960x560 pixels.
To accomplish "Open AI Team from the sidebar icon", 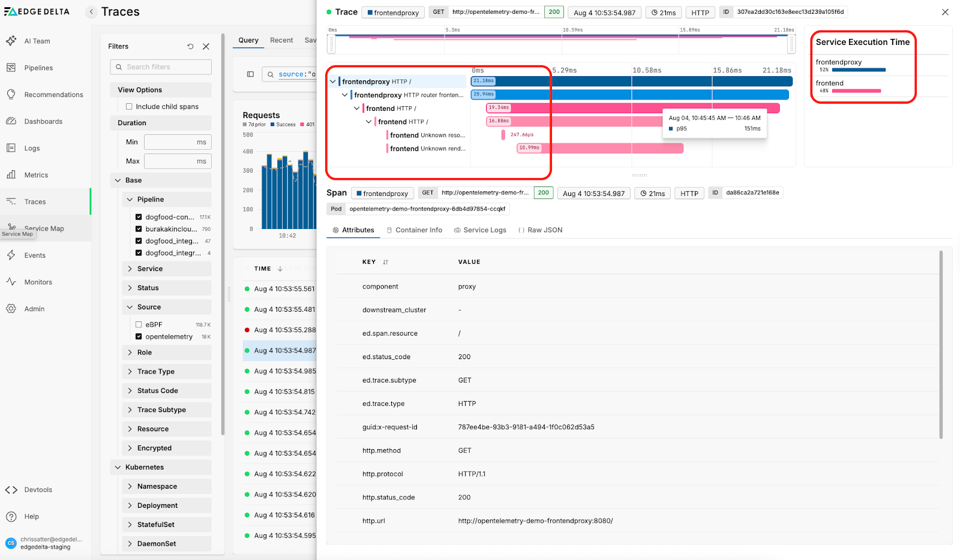I will pos(11,41).
